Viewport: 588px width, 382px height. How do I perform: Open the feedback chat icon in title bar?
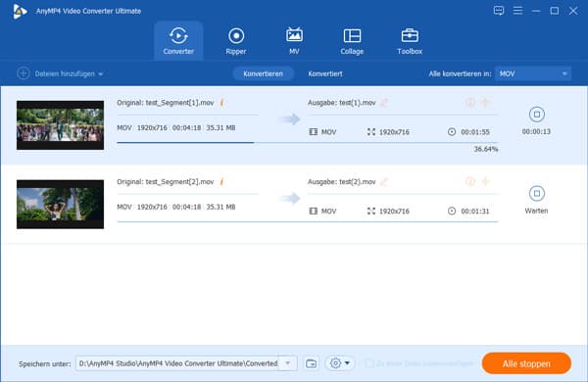click(x=499, y=11)
